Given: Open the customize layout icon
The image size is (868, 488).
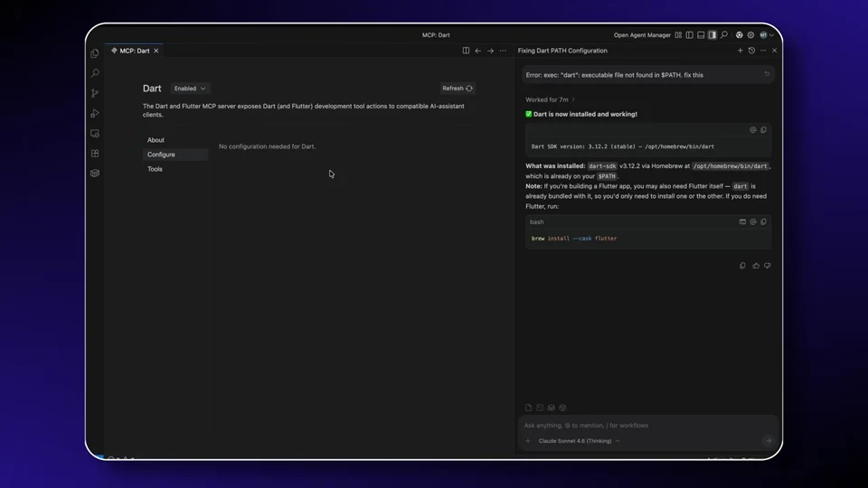Looking at the screenshot, I should click(x=678, y=35).
